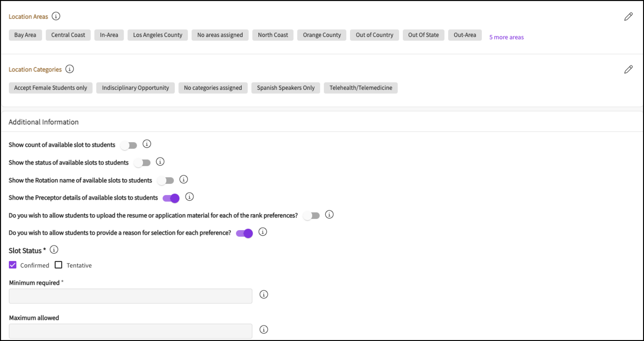
Task: Click the Maximum allowed input field
Action: (x=130, y=331)
